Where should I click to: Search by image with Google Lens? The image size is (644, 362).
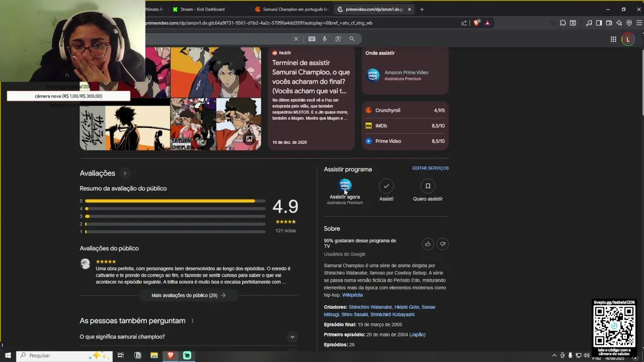click(338, 39)
